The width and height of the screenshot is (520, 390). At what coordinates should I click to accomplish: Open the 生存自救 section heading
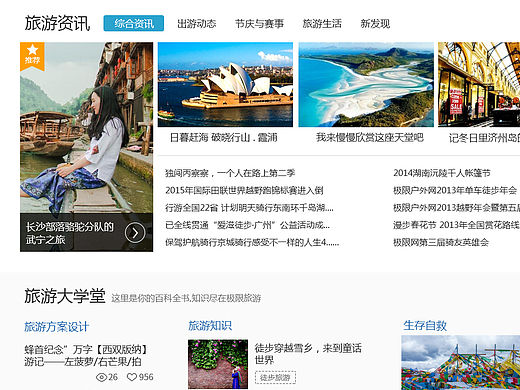coord(425,325)
